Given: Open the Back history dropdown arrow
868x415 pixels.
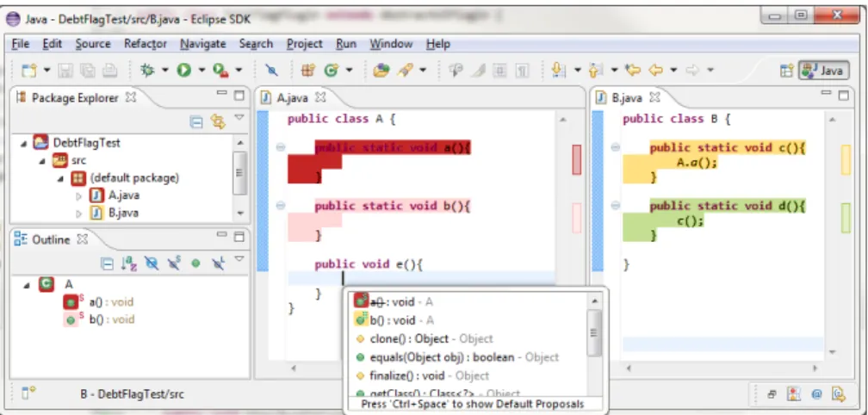Looking at the screenshot, I should [x=673, y=71].
